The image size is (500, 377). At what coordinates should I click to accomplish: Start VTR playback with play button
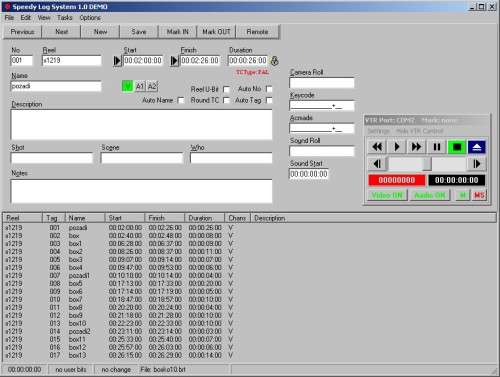(x=397, y=147)
